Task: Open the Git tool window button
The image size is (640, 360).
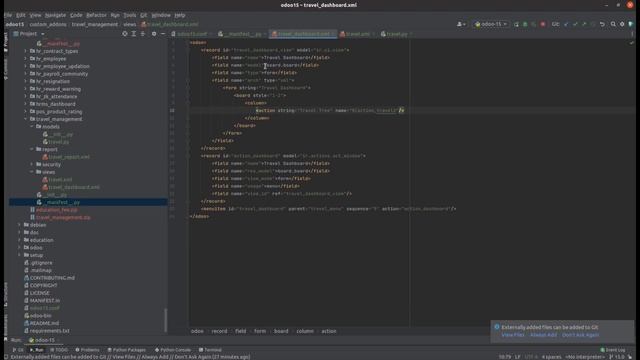Action: pos(18,350)
